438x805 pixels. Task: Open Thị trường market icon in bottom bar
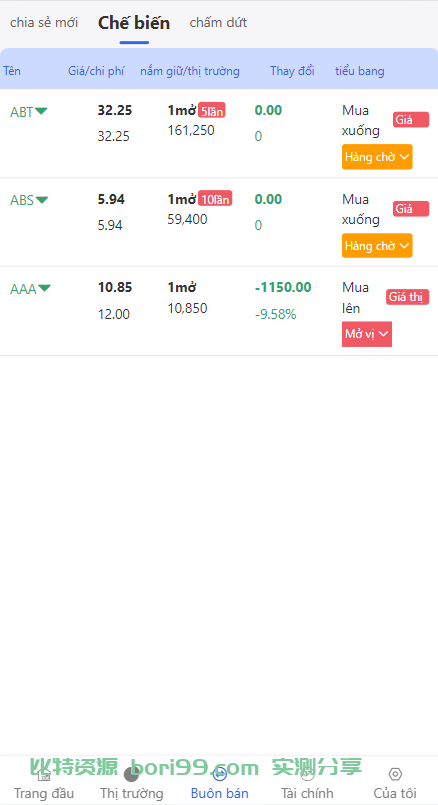pos(131,775)
